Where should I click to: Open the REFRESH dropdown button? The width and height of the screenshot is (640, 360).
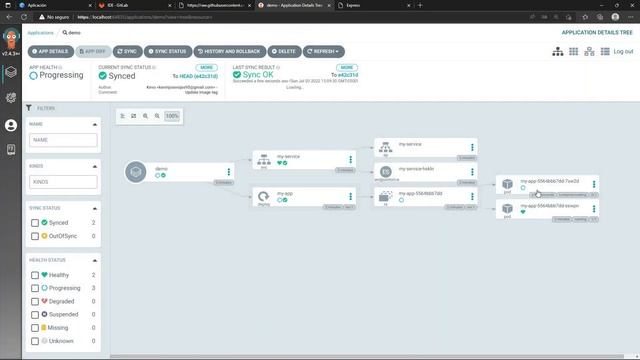tap(323, 51)
